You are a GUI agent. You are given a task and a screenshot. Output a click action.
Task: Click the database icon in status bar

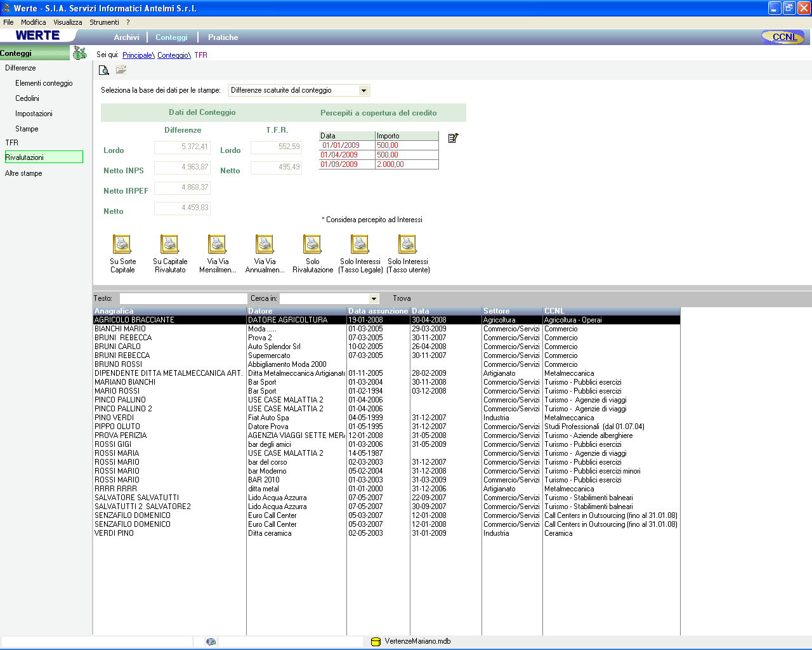(x=375, y=642)
